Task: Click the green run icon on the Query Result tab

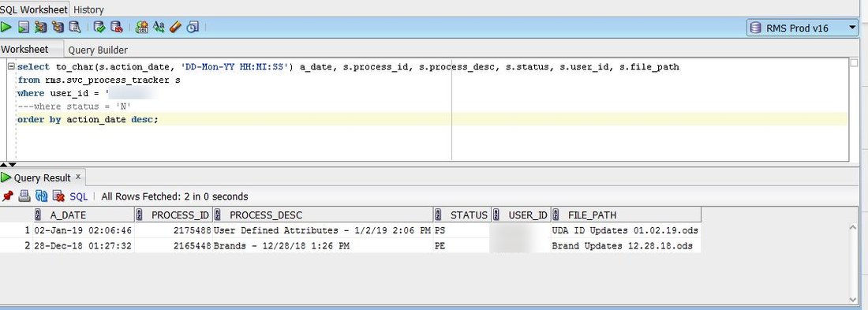Action: (x=6, y=177)
